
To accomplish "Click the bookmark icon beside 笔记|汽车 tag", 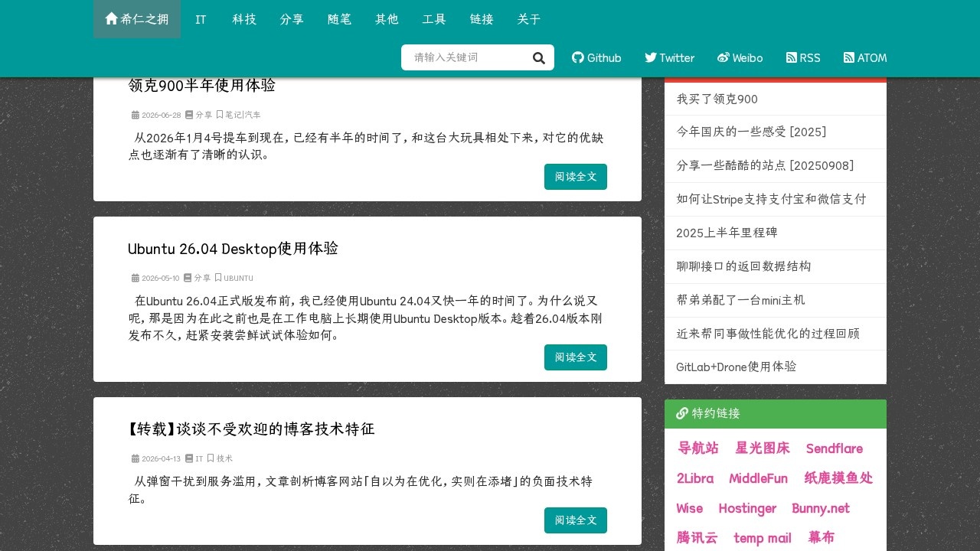I will coord(220,115).
